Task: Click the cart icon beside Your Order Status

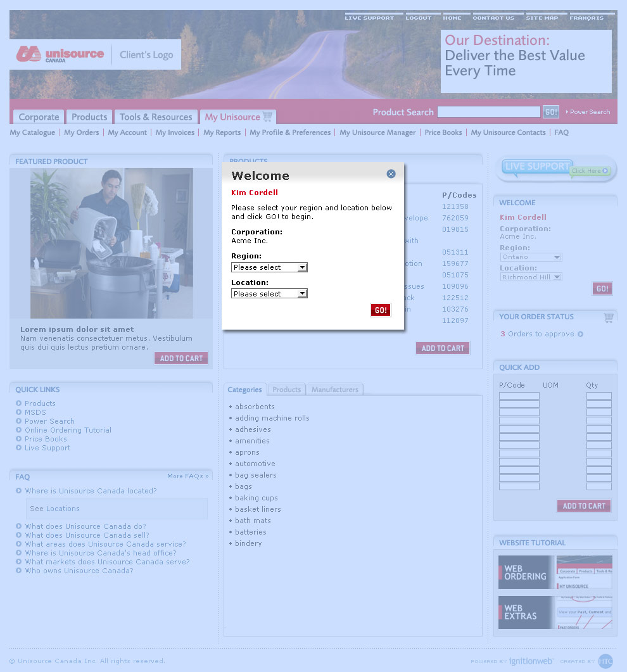Action: (608, 317)
